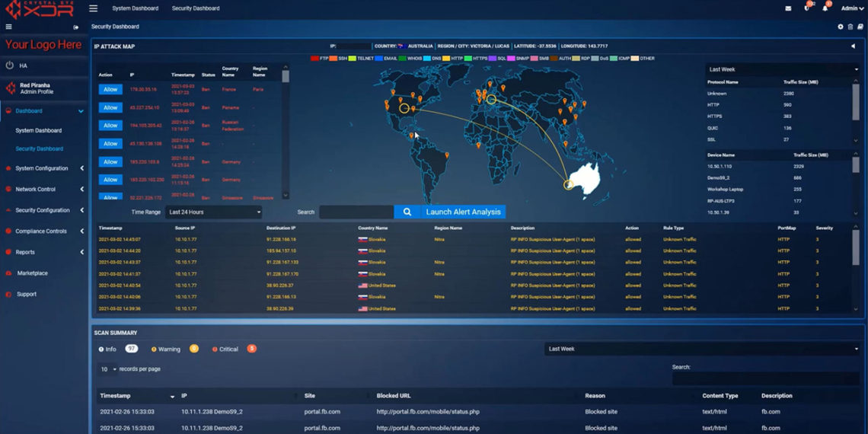Toggle the attack map sound speaker icon

point(853,46)
